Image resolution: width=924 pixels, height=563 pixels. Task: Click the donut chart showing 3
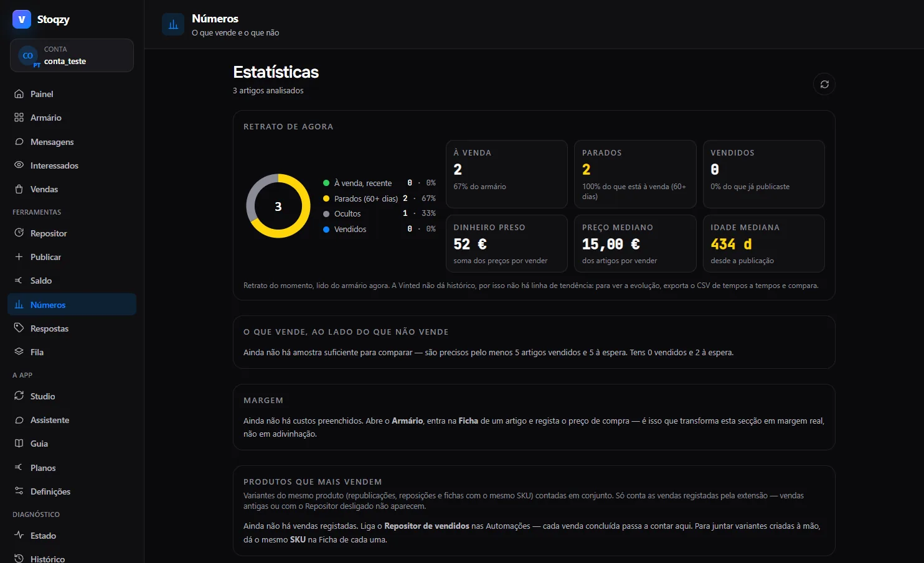(278, 206)
